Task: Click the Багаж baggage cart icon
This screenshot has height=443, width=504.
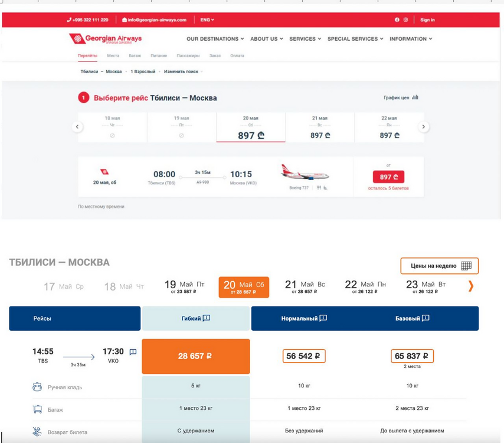Action: click(x=37, y=409)
